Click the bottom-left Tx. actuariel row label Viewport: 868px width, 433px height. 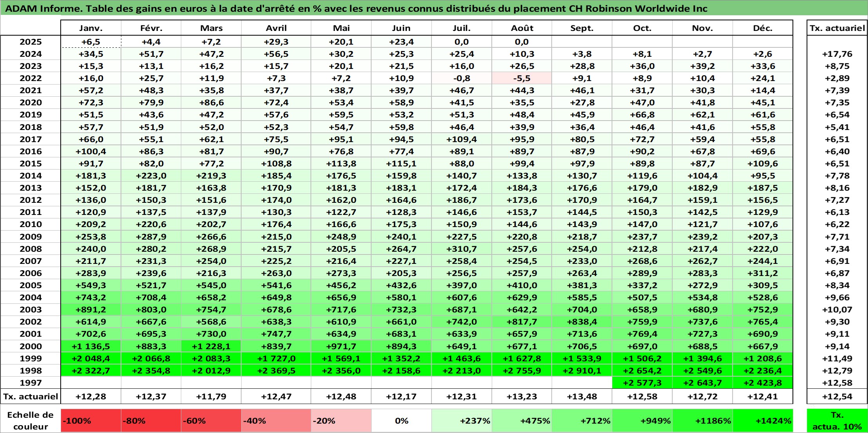[x=31, y=397]
